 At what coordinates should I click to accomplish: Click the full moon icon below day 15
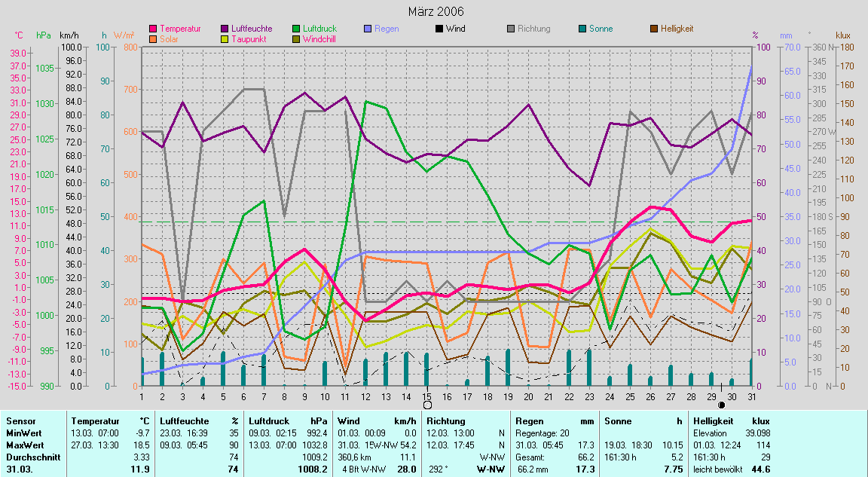pos(427,405)
